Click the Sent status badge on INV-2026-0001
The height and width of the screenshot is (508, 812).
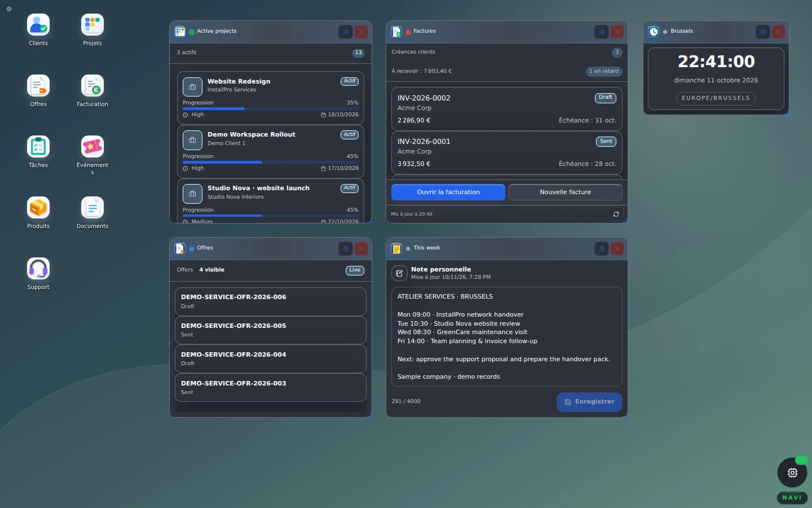click(606, 142)
